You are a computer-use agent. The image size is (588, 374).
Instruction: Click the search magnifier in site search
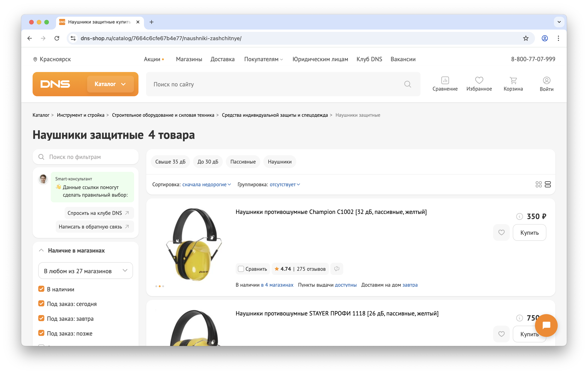click(407, 84)
